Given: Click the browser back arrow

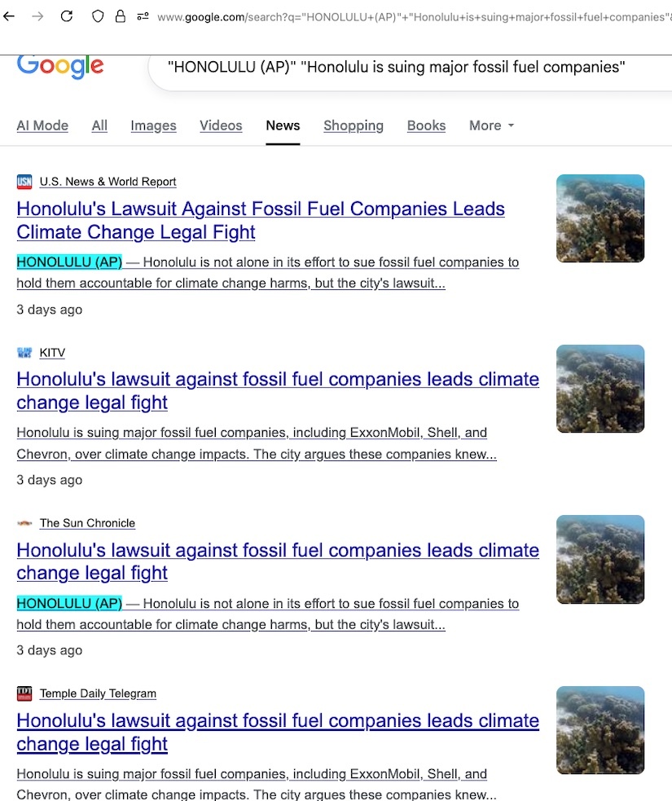Looking at the screenshot, I should point(10,16).
